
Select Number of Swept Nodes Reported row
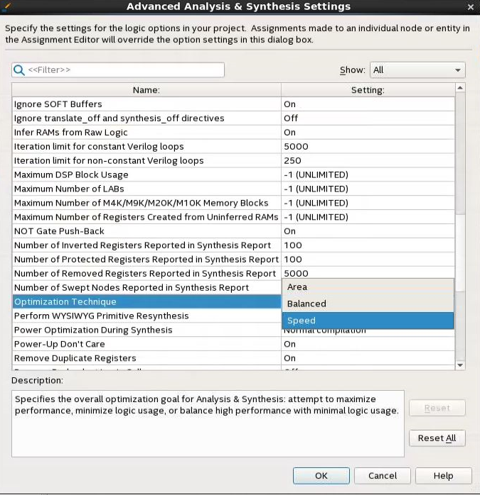point(147,288)
